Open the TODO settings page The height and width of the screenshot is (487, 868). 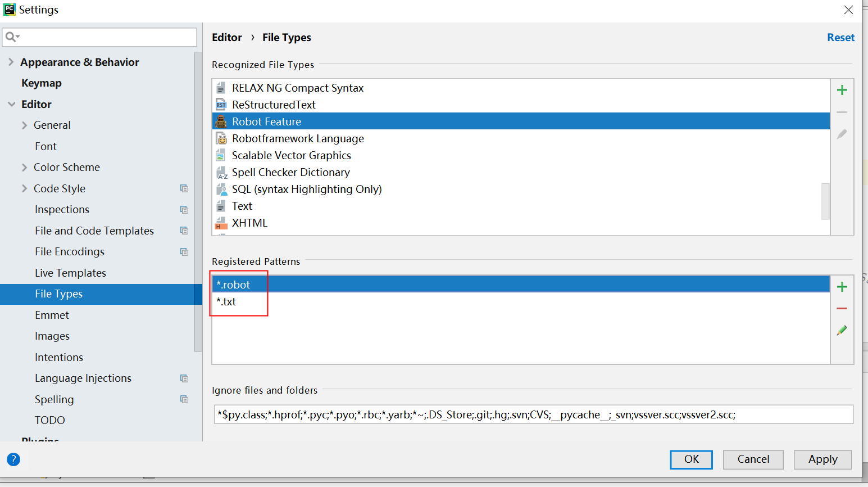(50, 421)
